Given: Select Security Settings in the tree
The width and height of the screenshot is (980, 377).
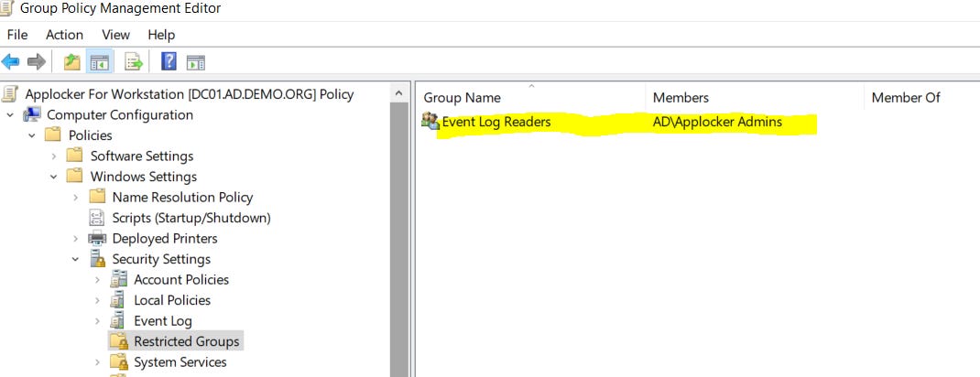Looking at the screenshot, I should pos(161,259).
